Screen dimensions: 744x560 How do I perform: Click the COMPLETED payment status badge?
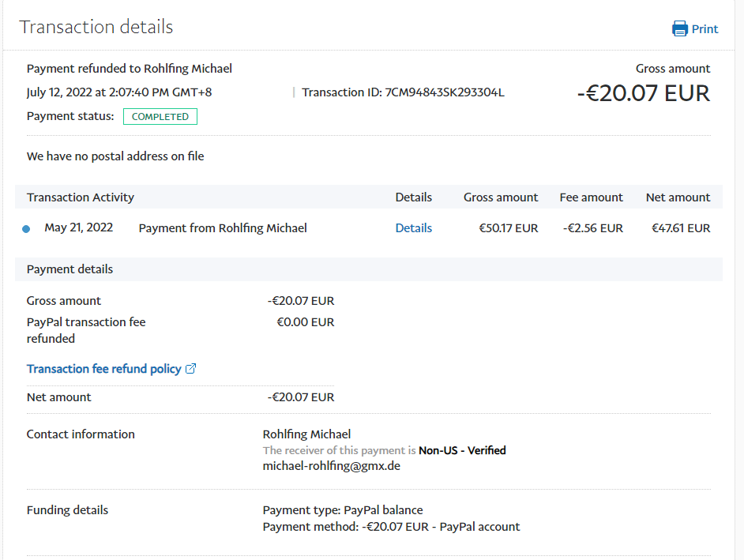(x=160, y=116)
